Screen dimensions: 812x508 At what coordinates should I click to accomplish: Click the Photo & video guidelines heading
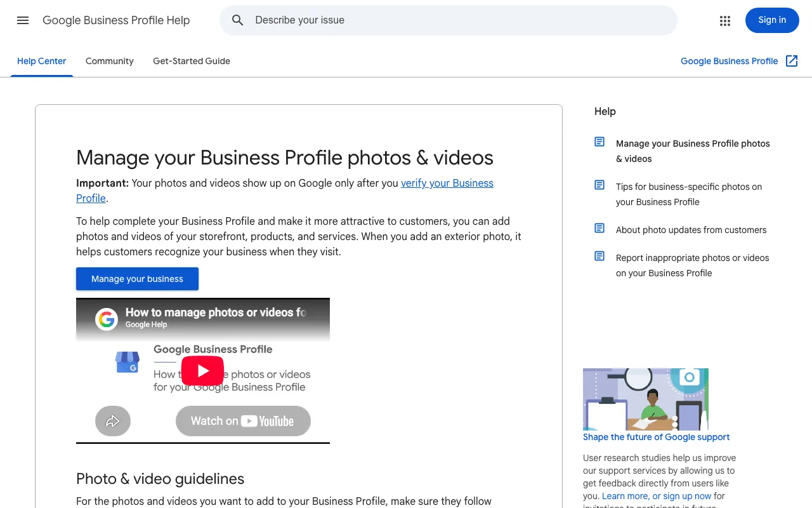click(x=160, y=478)
